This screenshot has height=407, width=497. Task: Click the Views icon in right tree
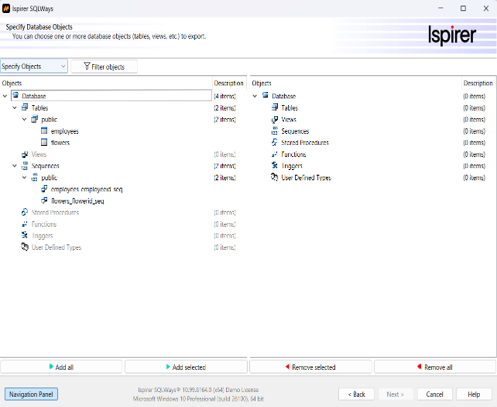[275, 119]
